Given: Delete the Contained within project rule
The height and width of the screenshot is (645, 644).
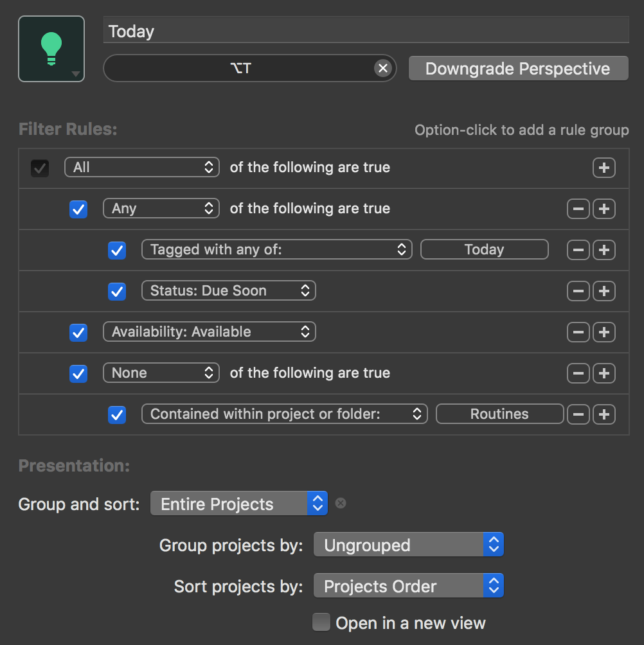Looking at the screenshot, I should coord(578,414).
